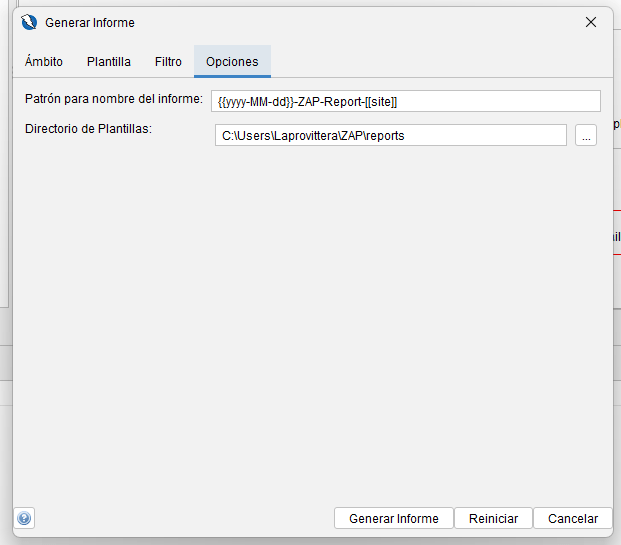Open the Plantilla tab
This screenshot has width=621, height=545.
click(109, 62)
